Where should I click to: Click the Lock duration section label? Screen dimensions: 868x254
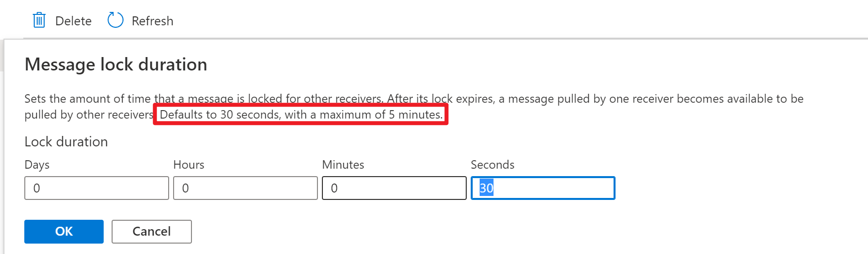tap(66, 142)
